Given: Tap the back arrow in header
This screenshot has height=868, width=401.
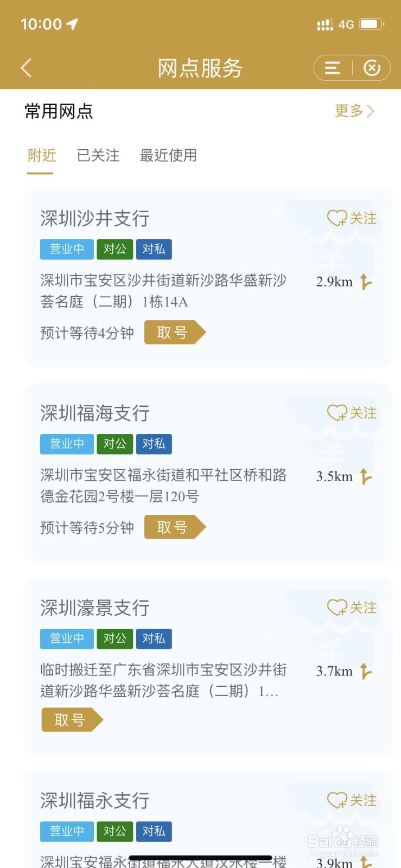Looking at the screenshot, I should pos(26,68).
